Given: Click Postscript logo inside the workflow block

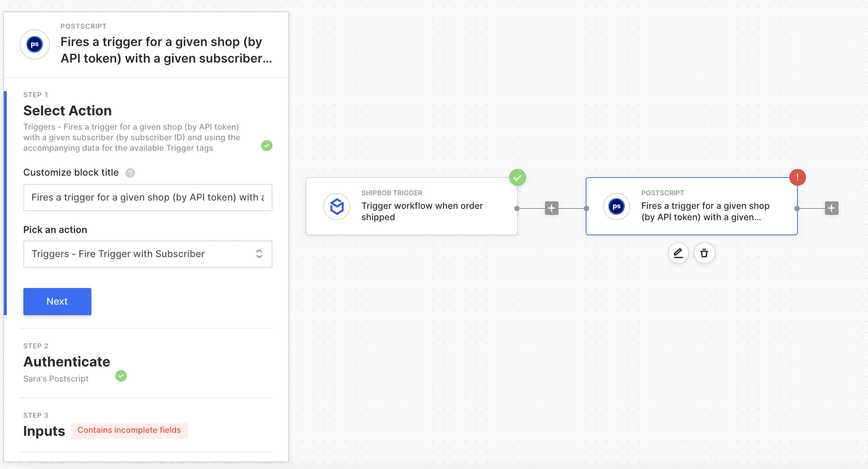Looking at the screenshot, I should coord(616,207).
